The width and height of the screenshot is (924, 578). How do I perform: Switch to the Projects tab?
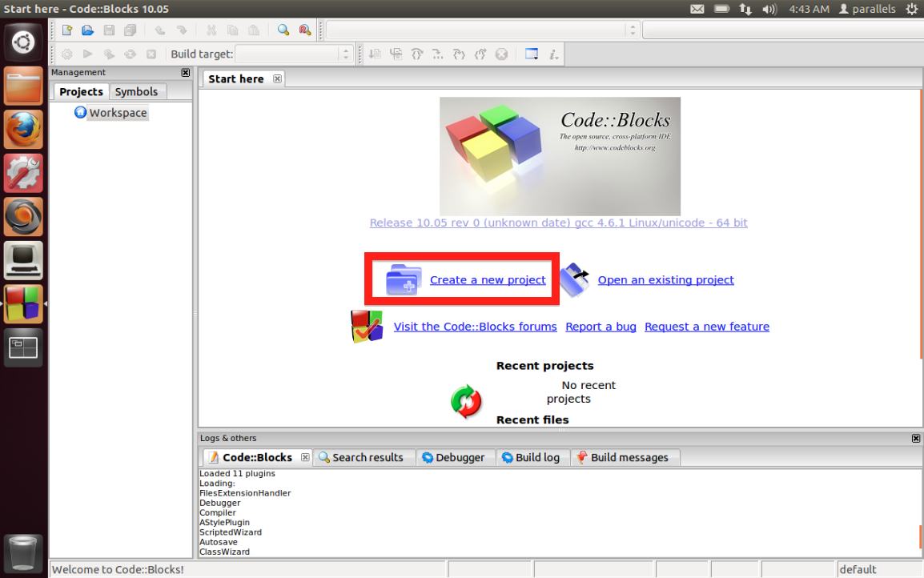[x=82, y=91]
